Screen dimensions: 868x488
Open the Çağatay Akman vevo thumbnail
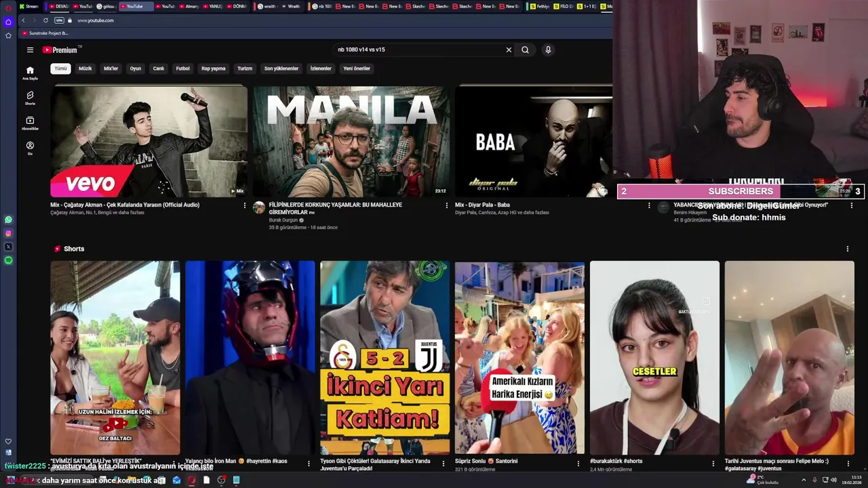[149, 142]
